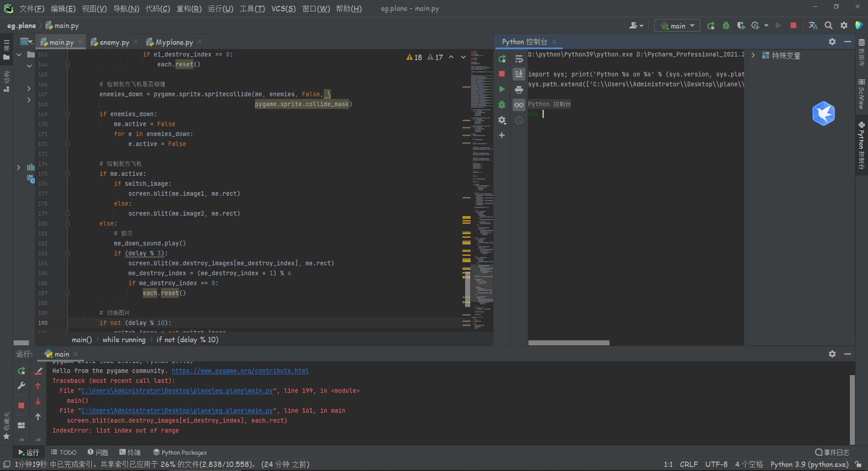Add a new Python console with plus icon
868x471 pixels.
(502, 135)
